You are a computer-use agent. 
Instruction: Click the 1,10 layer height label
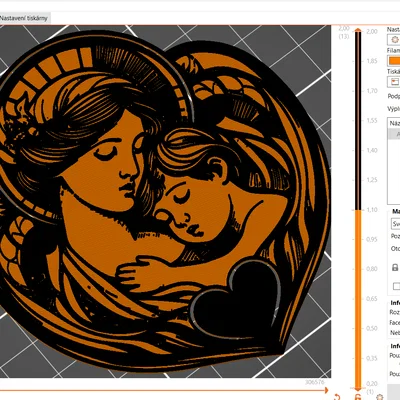[x=372, y=210]
